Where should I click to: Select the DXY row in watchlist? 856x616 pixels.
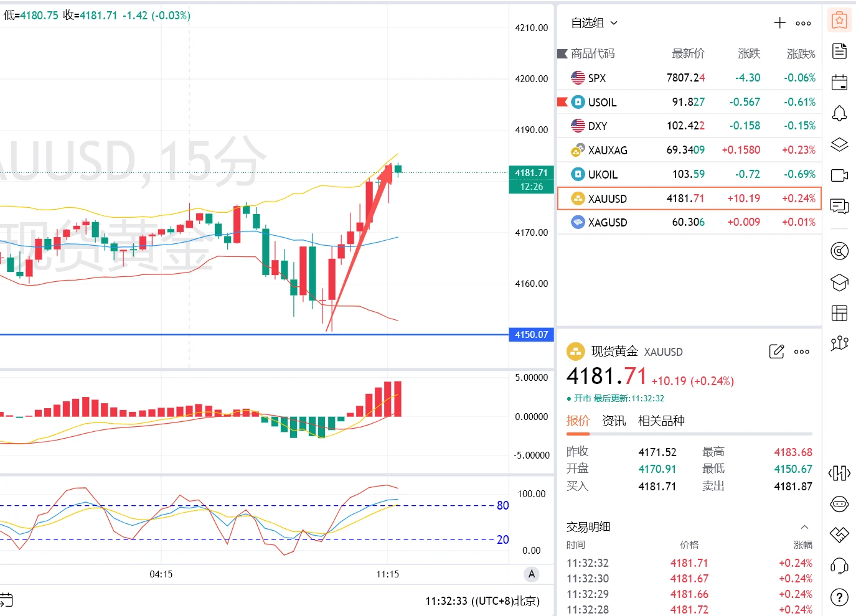pos(689,126)
